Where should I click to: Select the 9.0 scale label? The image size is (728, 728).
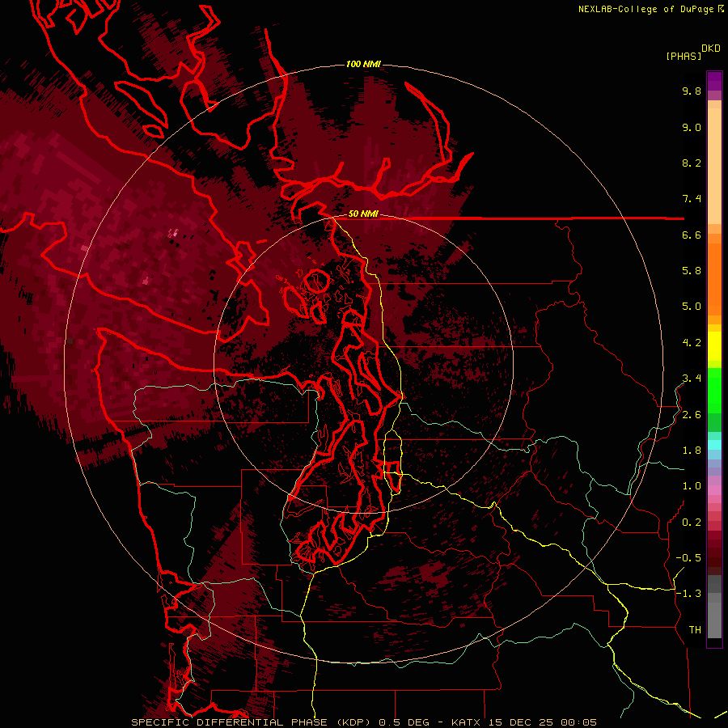coord(692,127)
